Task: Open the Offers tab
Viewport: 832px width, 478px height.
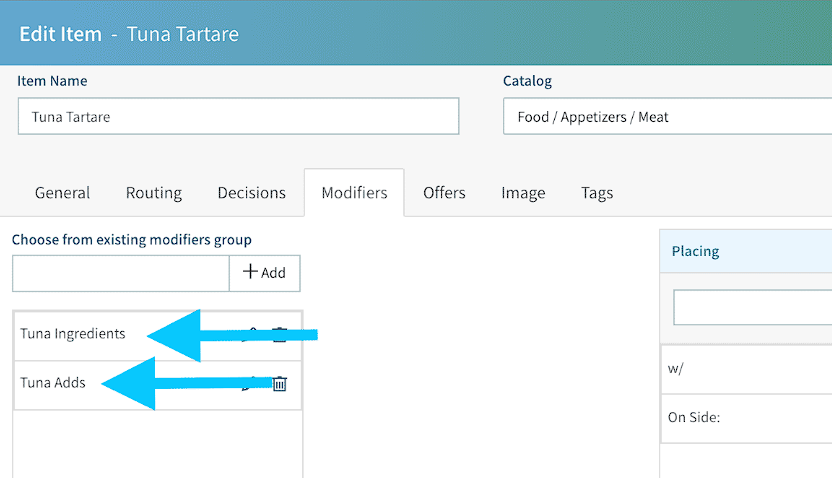Action: 444,193
